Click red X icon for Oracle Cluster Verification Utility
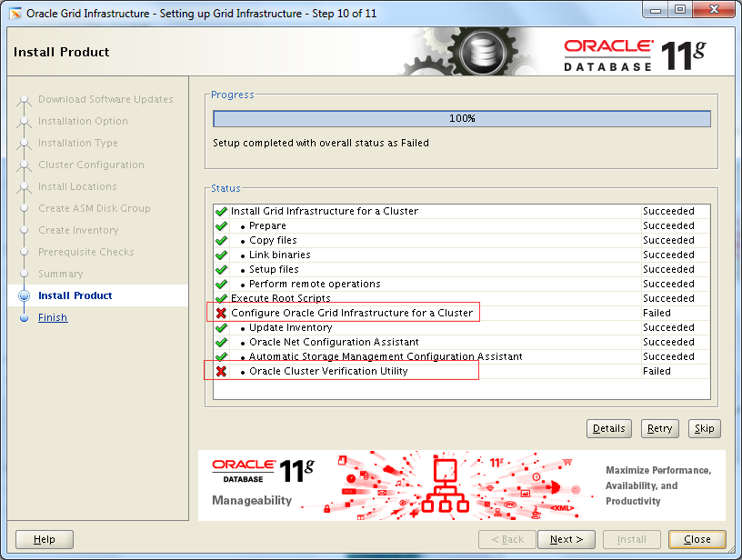742x560 pixels. 221,371
